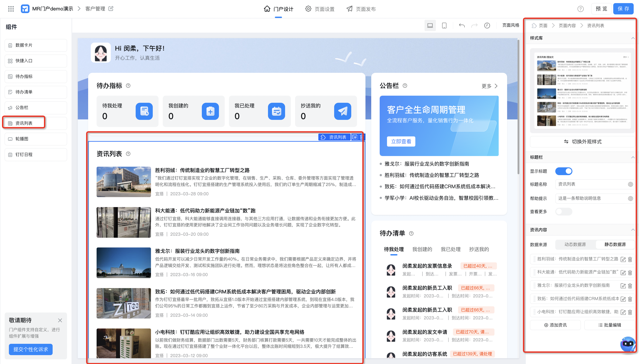Collapse the 标题栏 section
The width and height of the screenshot is (639, 364).
pyautogui.click(x=633, y=158)
